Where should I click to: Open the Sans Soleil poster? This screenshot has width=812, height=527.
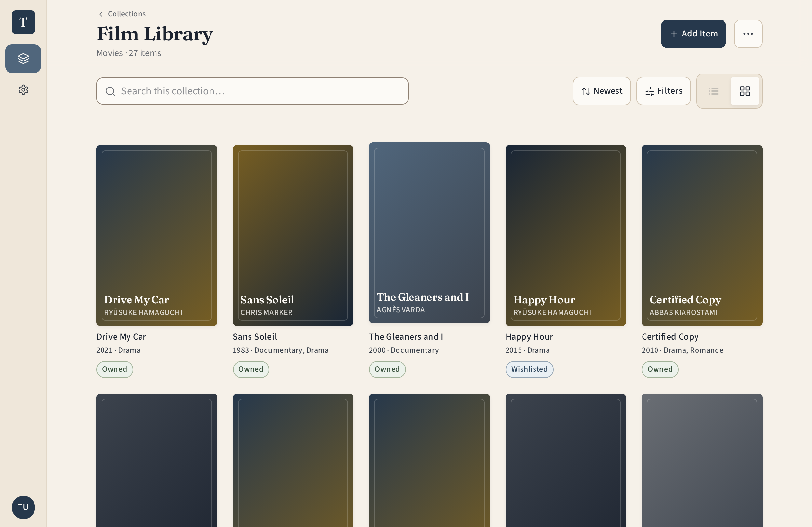[293, 235]
